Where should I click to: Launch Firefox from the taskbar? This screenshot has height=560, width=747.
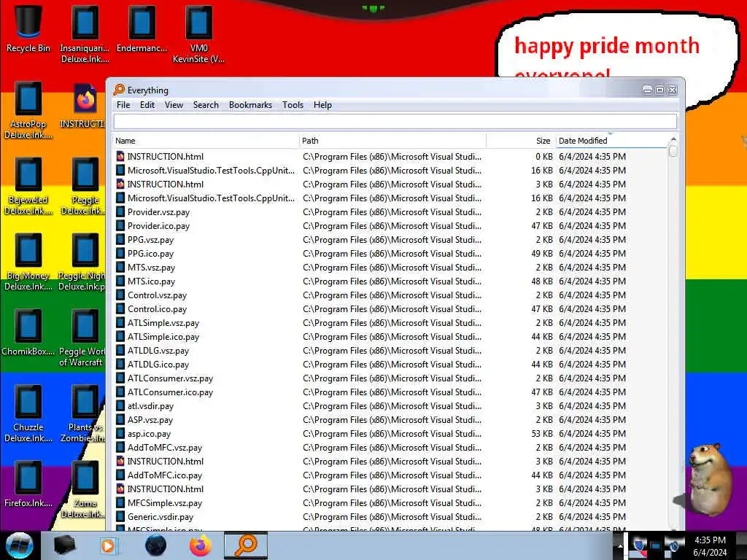tap(201, 545)
